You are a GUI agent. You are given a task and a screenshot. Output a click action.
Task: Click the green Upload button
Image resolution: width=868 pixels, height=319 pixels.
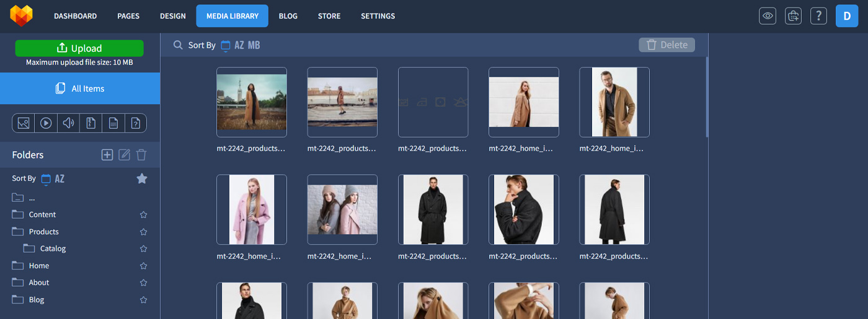coord(79,48)
